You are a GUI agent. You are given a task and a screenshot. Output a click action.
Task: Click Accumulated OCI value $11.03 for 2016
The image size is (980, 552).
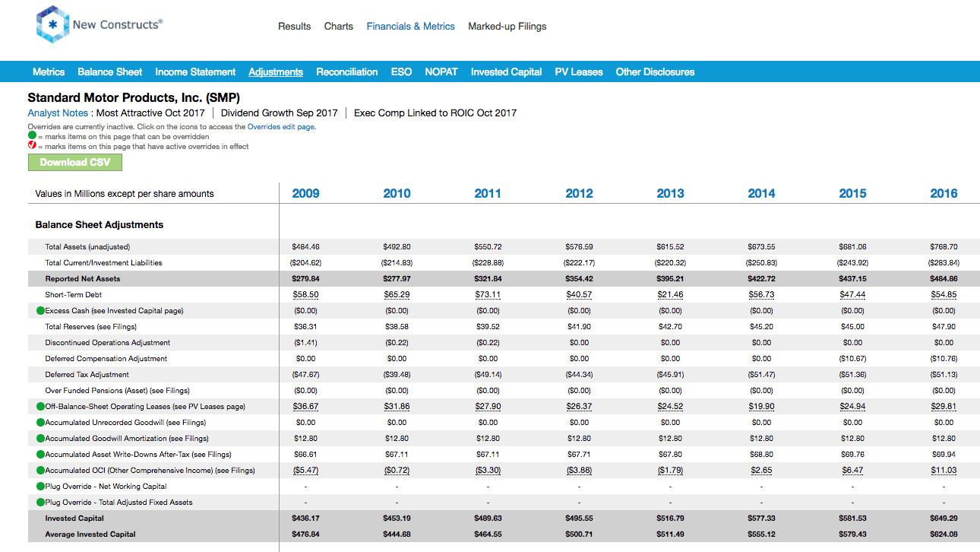point(944,470)
